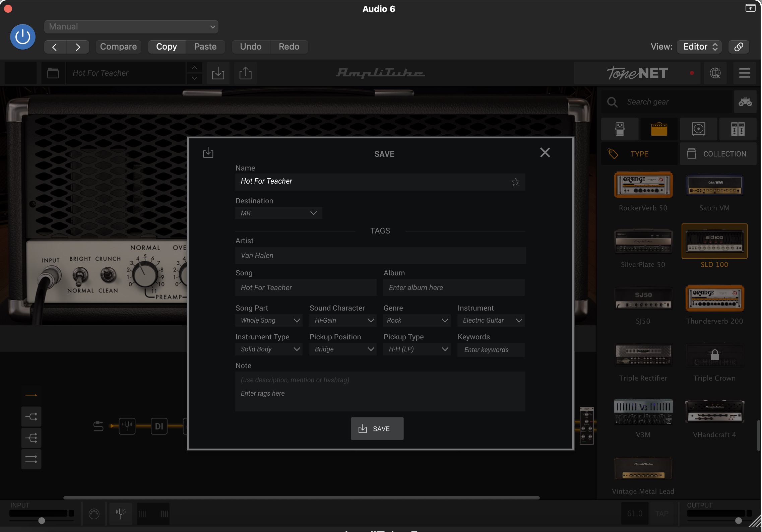Select the amp gear category
762x532 pixels.
pyautogui.click(x=659, y=129)
